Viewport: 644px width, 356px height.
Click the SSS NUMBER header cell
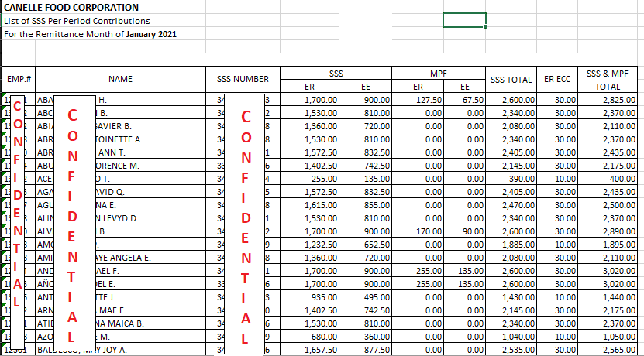(243, 79)
